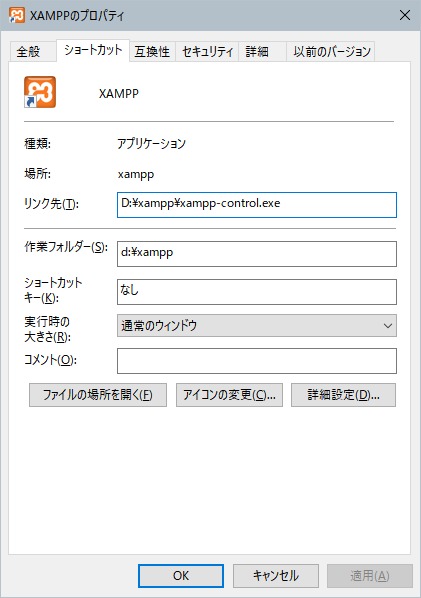This screenshot has width=421, height=598.
Task: Switch to the 以前のバージョン tab
Action: pos(331,51)
